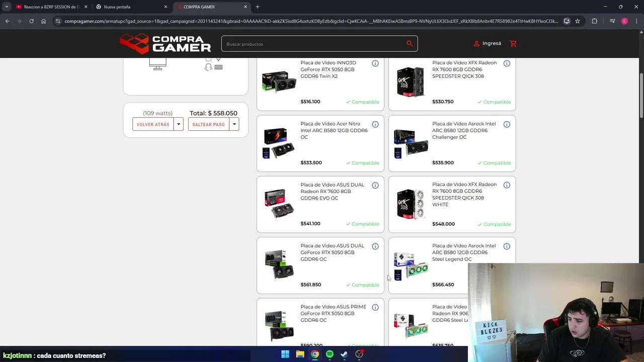Open Chrome three-dot menu
Image resolution: width=644 pixels, height=362 pixels.
(x=636, y=21)
